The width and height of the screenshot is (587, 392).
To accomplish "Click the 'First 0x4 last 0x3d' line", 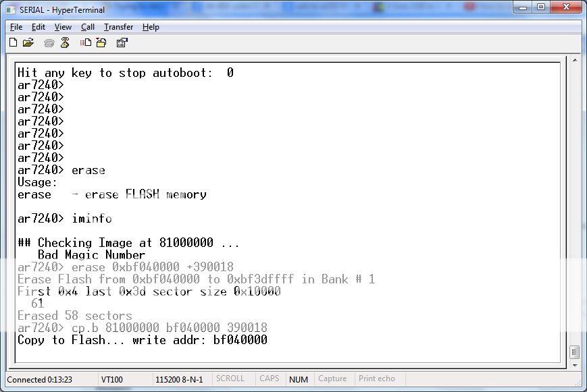I will coord(149,291).
